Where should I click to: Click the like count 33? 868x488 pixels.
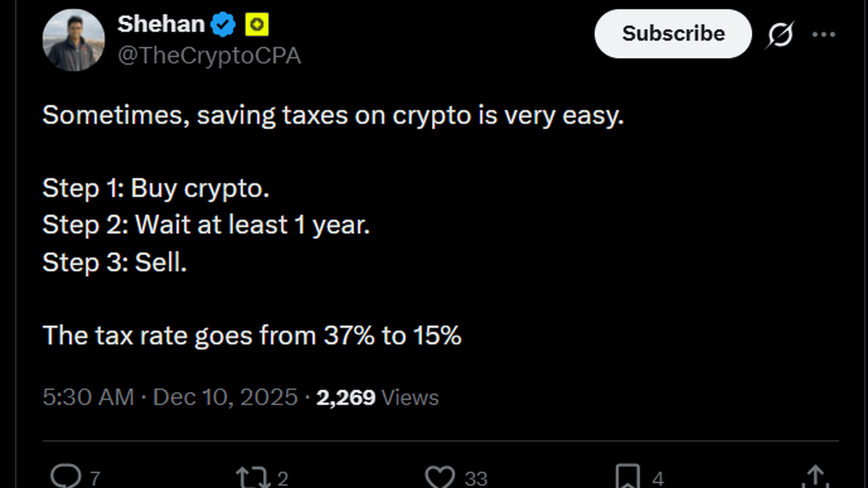(x=476, y=479)
